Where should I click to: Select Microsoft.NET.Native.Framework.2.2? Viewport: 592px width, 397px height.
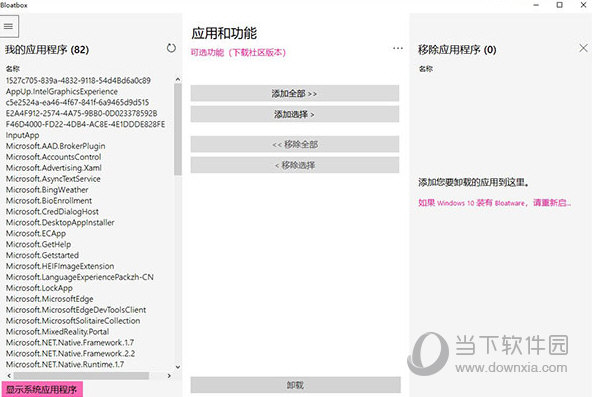pos(70,354)
